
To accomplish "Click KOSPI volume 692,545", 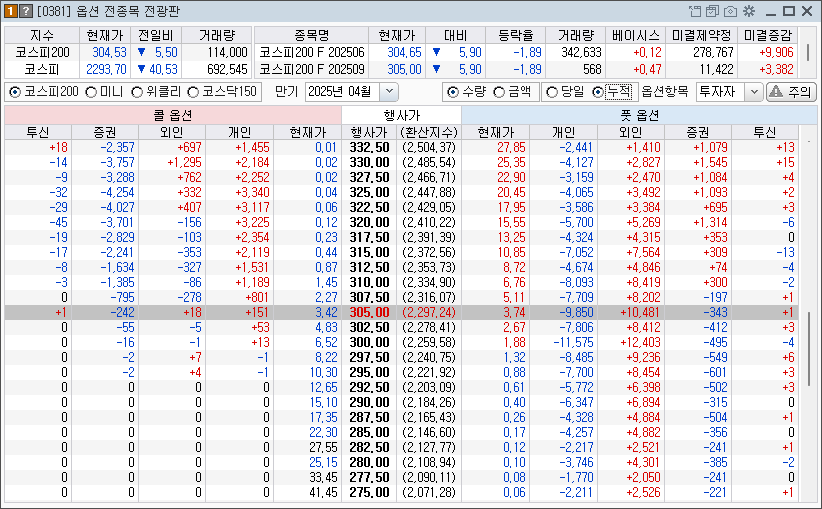I will click(227, 69).
